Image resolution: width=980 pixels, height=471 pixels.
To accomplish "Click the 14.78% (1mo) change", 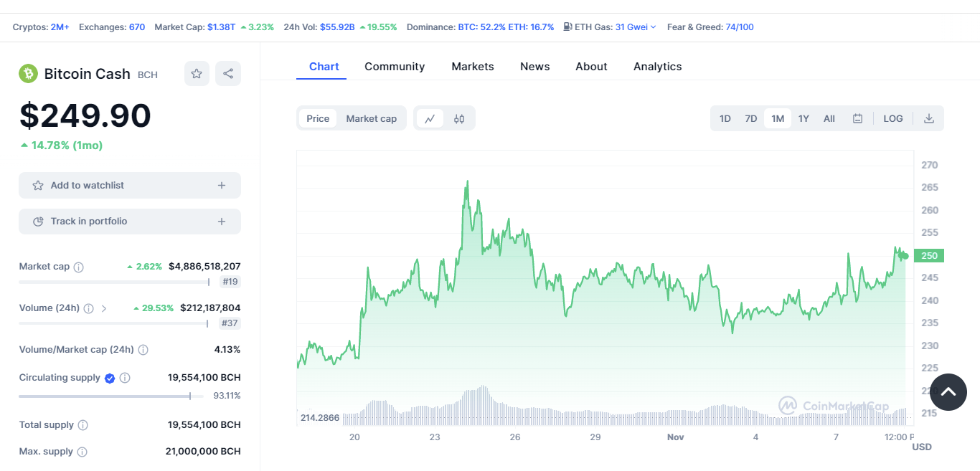I will [x=62, y=146].
